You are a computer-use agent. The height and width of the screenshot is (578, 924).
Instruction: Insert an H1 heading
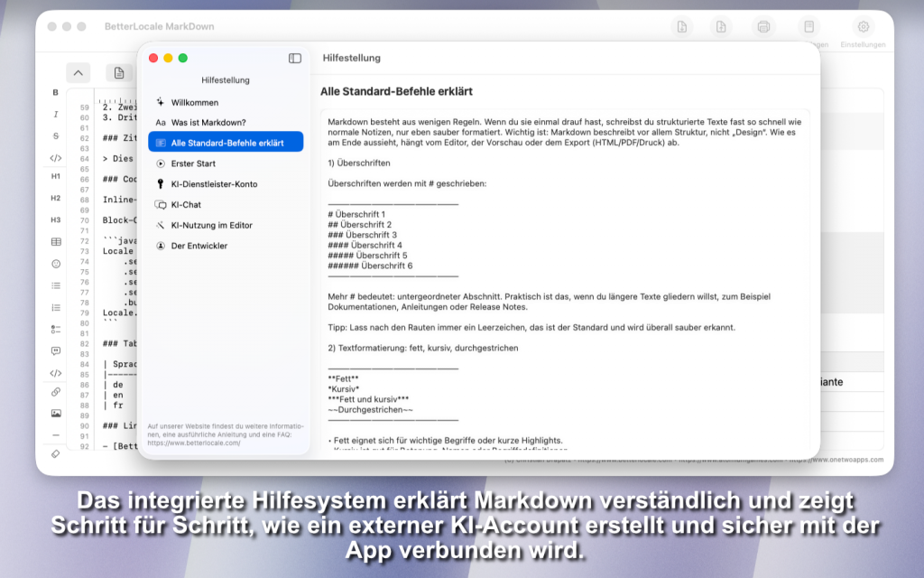[55, 176]
